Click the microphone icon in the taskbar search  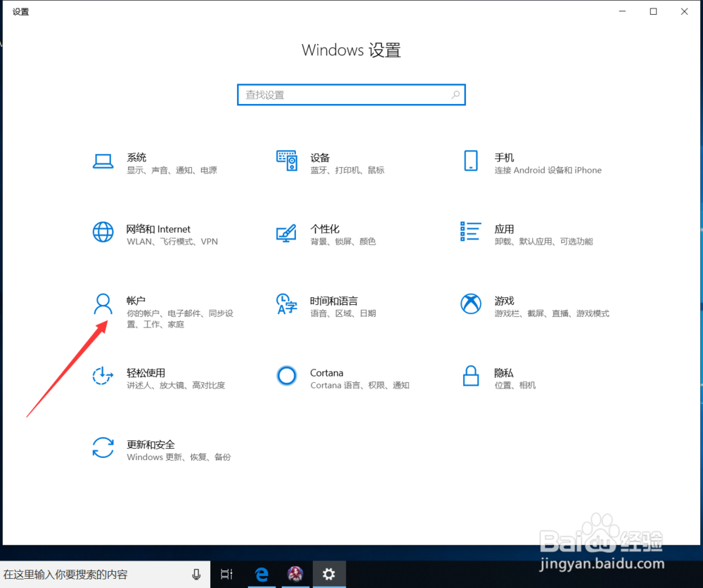coord(195,574)
